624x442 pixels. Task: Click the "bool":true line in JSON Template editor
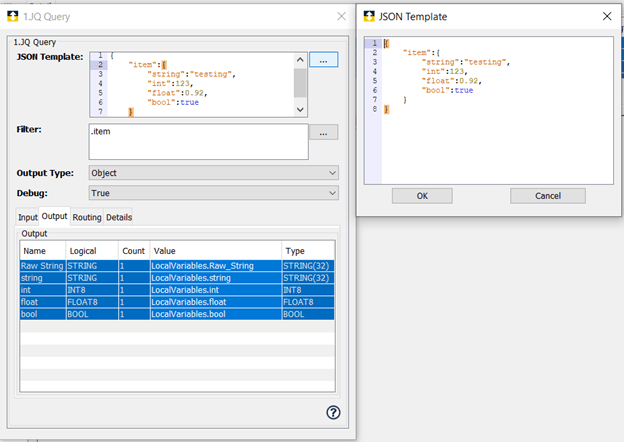pyautogui.click(x=447, y=90)
